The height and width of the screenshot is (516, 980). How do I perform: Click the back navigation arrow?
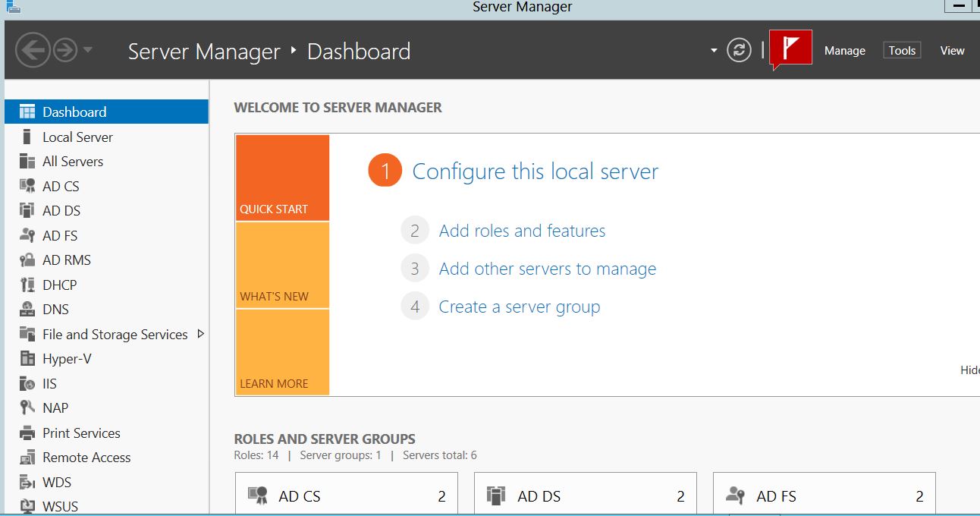33,51
